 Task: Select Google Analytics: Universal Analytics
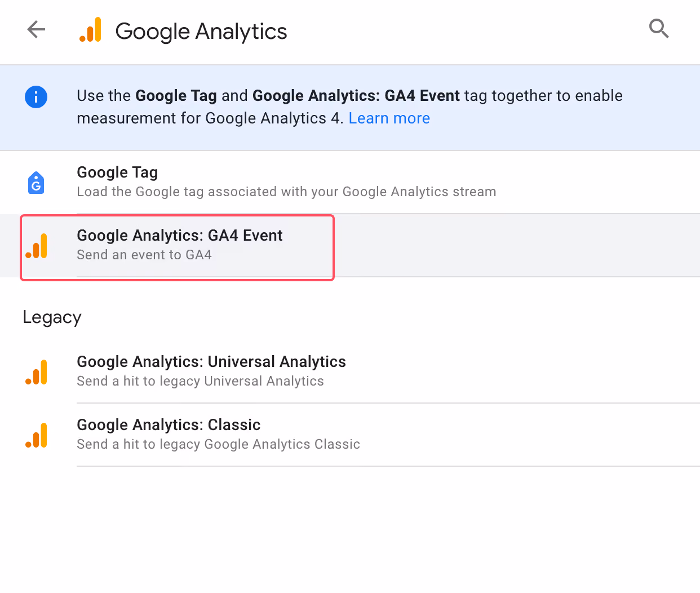click(x=350, y=372)
